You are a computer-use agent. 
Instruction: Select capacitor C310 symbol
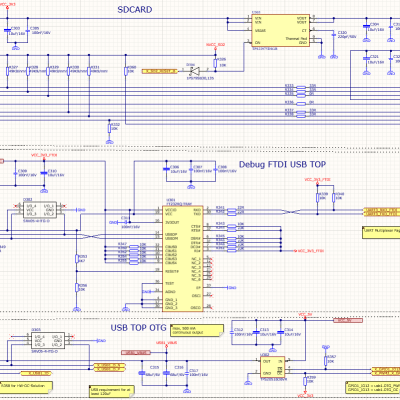click(44, 173)
